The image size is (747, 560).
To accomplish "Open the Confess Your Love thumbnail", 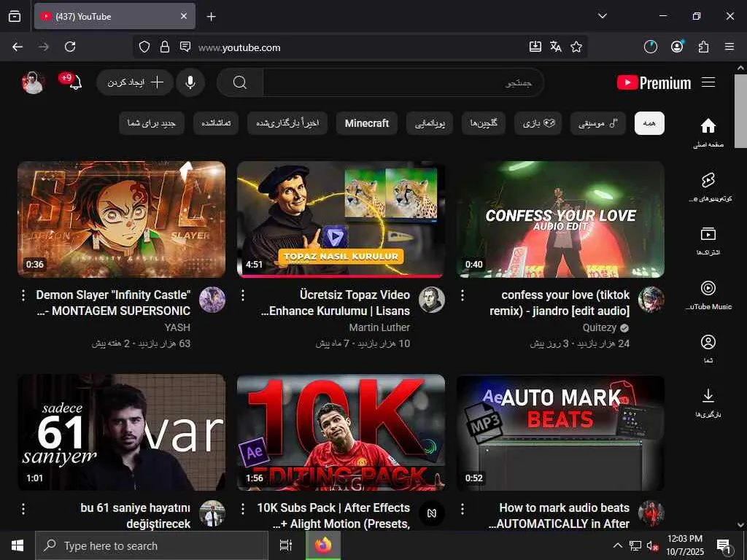I will [560, 219].
